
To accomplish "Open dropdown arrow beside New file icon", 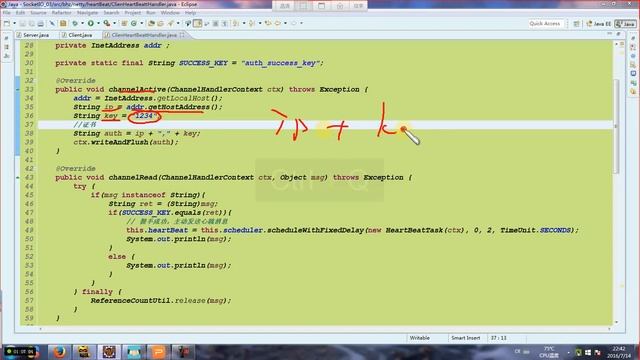I will click(x=14, y=23).
